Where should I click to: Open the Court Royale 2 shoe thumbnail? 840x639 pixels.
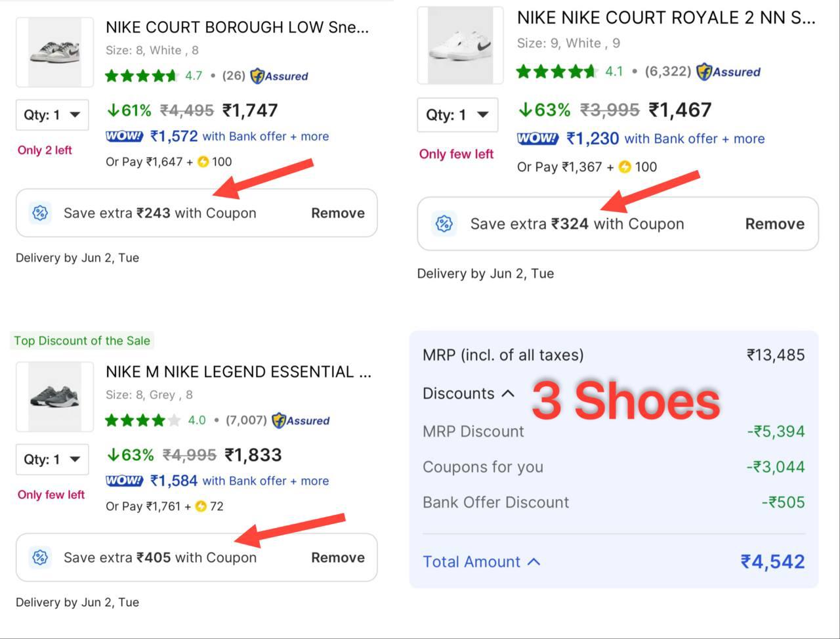pyautogui.click(x=460, y=45)
